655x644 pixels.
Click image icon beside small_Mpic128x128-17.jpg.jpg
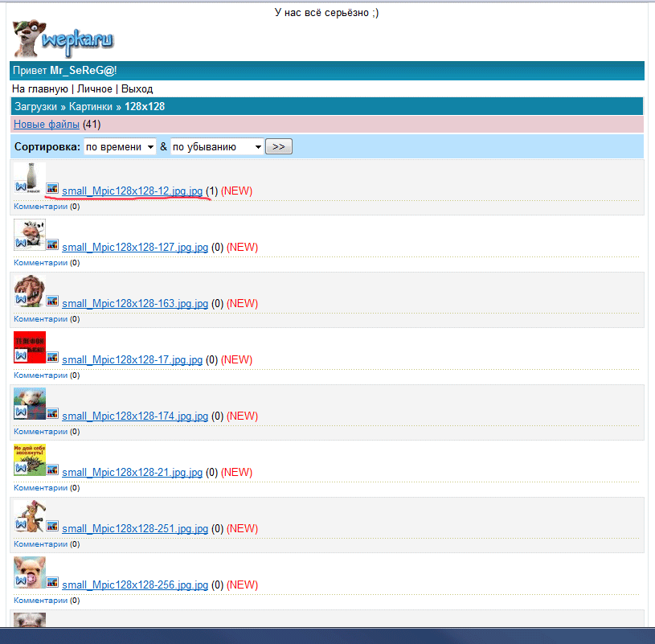coord(52,357)
